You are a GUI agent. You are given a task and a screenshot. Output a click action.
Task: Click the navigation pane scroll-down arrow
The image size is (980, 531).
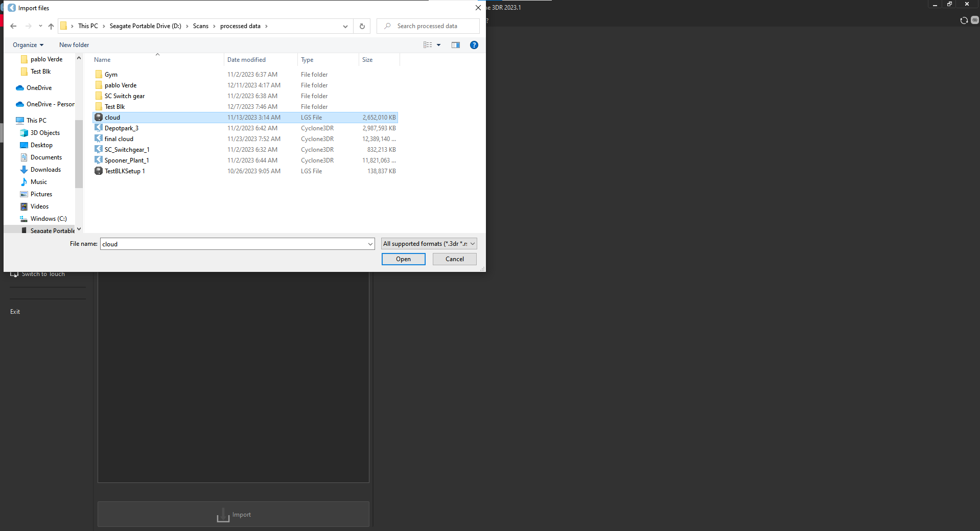[79, 229]
